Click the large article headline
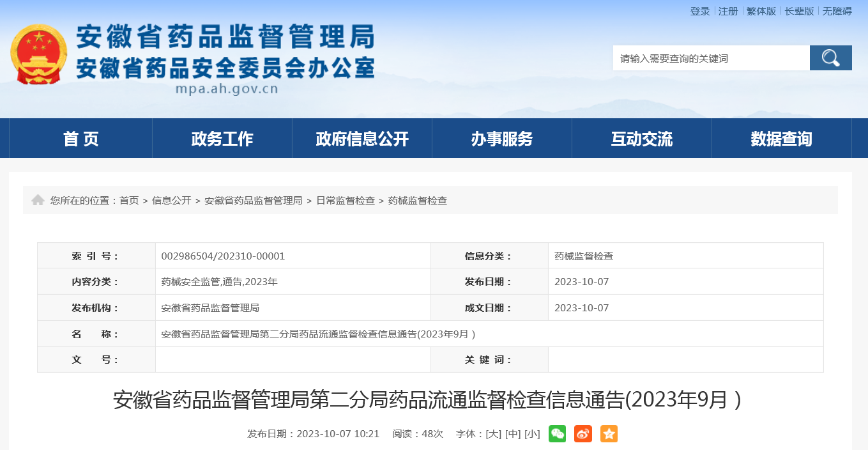Image resolution: width=868 pixels, height=450 pixels. (427, 400)
